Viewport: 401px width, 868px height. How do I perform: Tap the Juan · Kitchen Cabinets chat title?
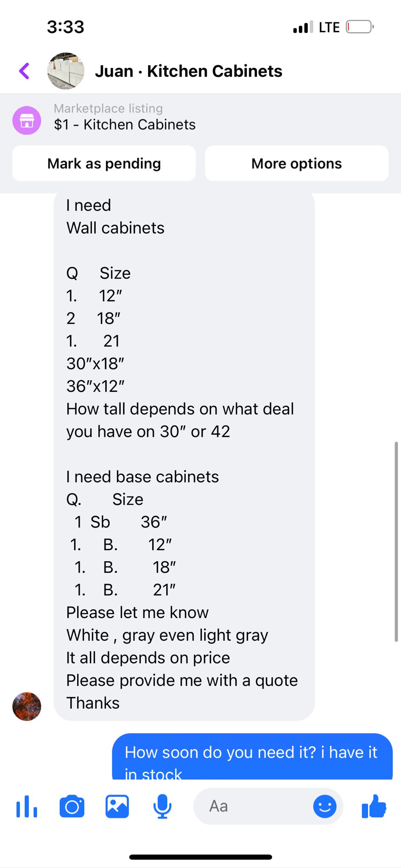point(189,71)
